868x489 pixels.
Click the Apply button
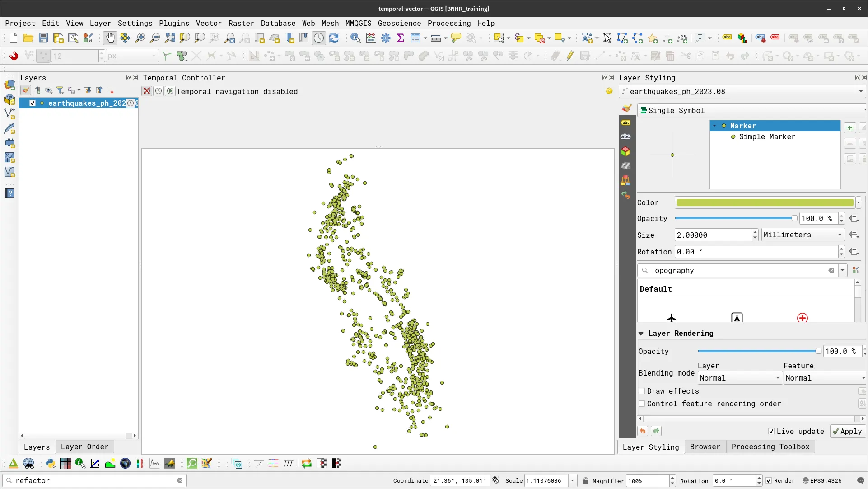point(847,431)
